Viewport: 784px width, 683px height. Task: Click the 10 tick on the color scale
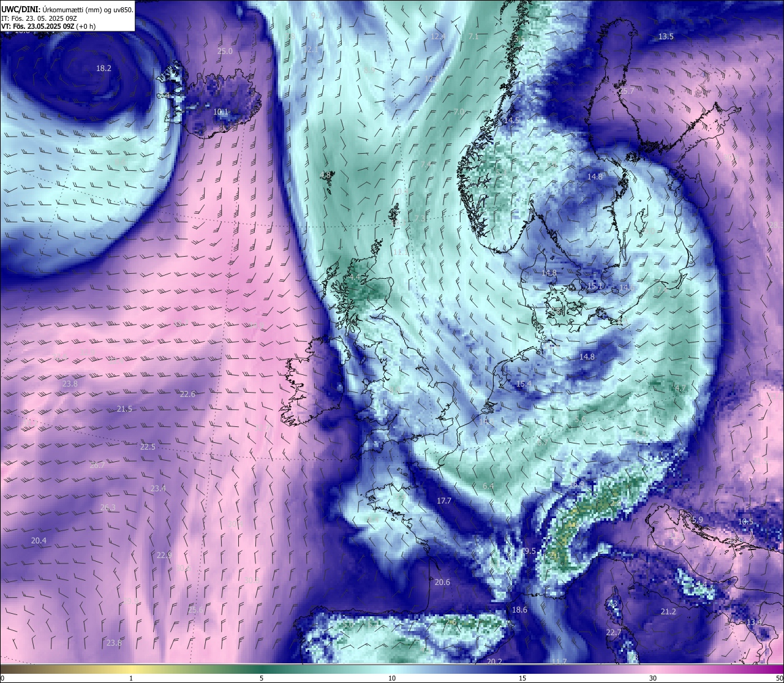[x=392, y=677]
